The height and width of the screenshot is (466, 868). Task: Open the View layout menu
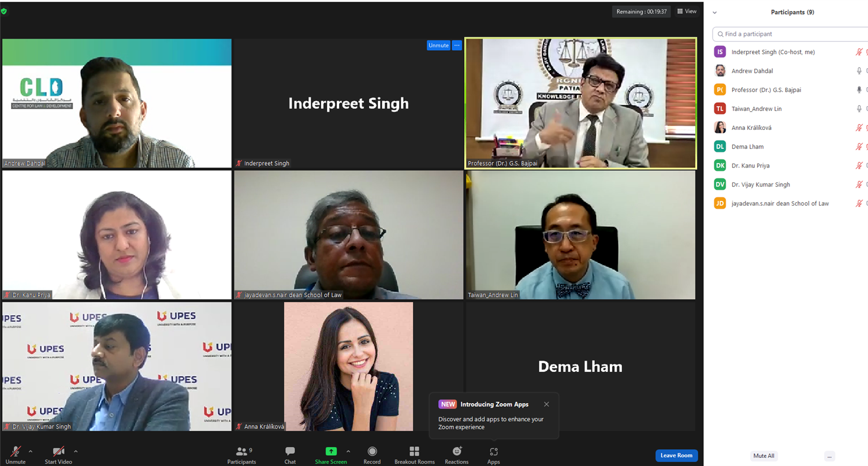click(x=687, y=12)
